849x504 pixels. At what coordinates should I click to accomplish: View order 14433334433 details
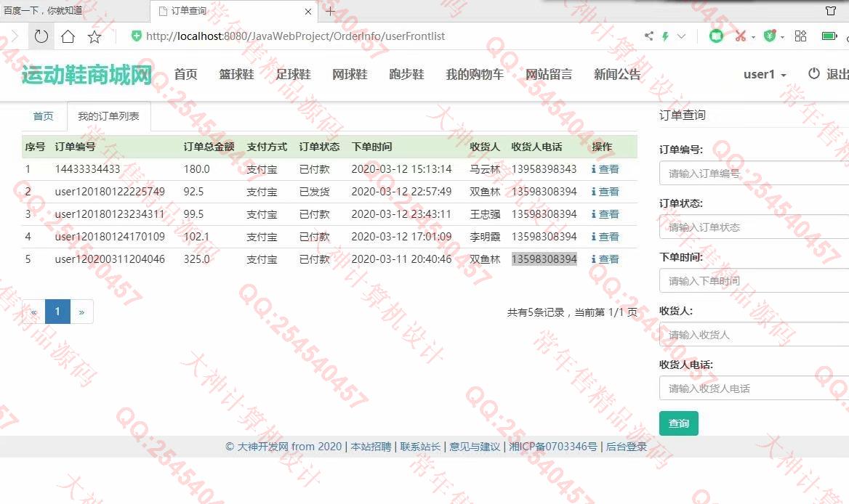[x=605, y=169]
